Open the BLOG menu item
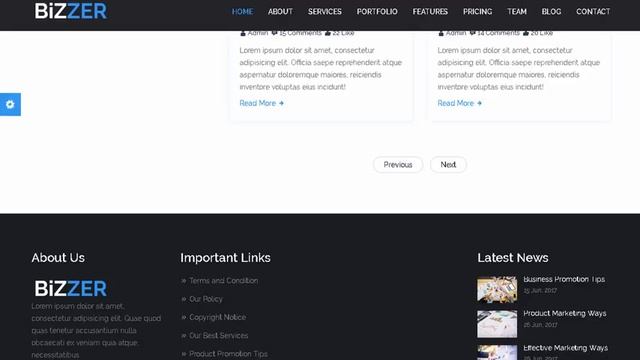Viewport: 640px width, 360px height. click(551, 12)
